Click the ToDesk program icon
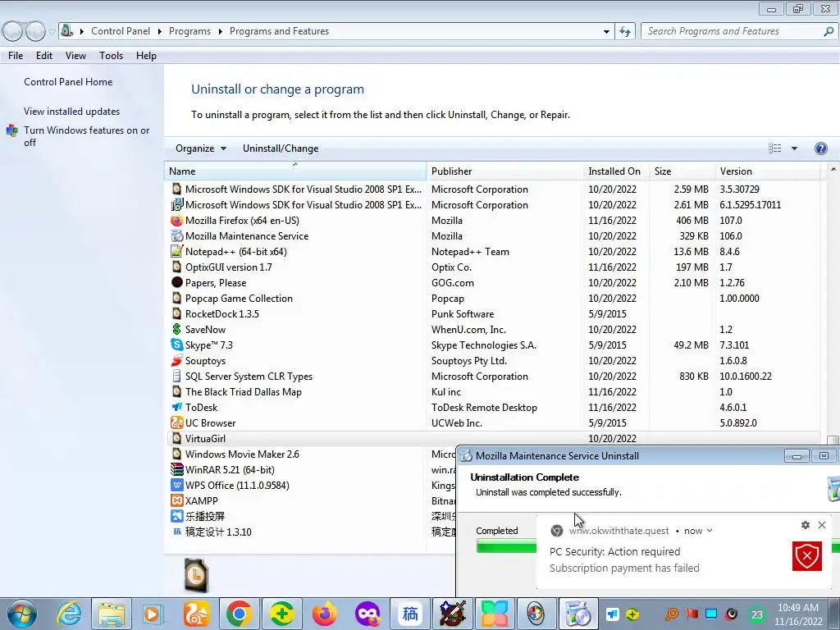Screen dimensions: 840x630 [x=177, y=407]
